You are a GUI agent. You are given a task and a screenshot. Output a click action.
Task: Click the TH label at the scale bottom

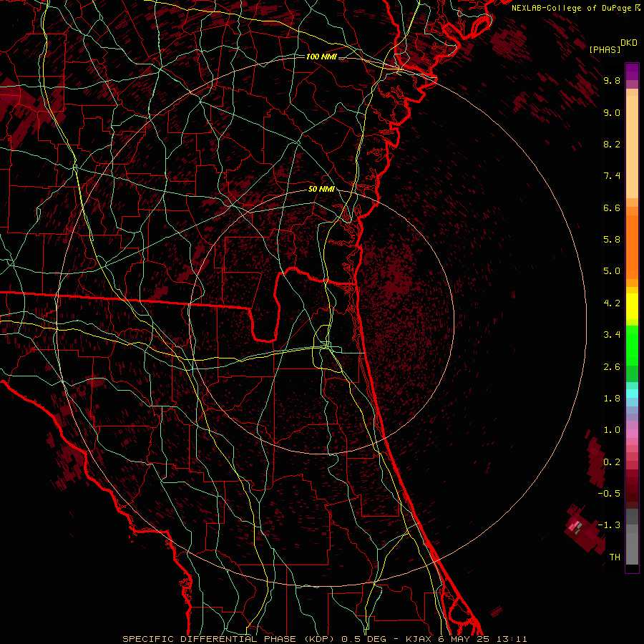pos(615,557)
